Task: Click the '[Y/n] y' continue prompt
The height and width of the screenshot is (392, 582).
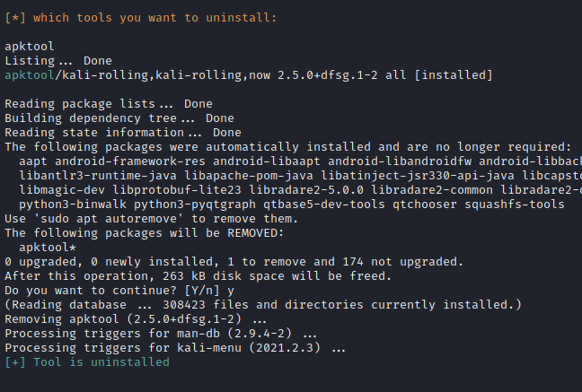Action: [217, 291]
